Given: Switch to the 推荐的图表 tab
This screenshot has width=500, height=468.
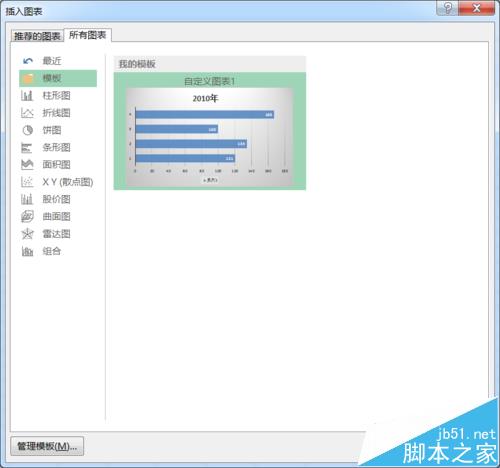Looking at the screenshot, I should [x=37, y=36].
